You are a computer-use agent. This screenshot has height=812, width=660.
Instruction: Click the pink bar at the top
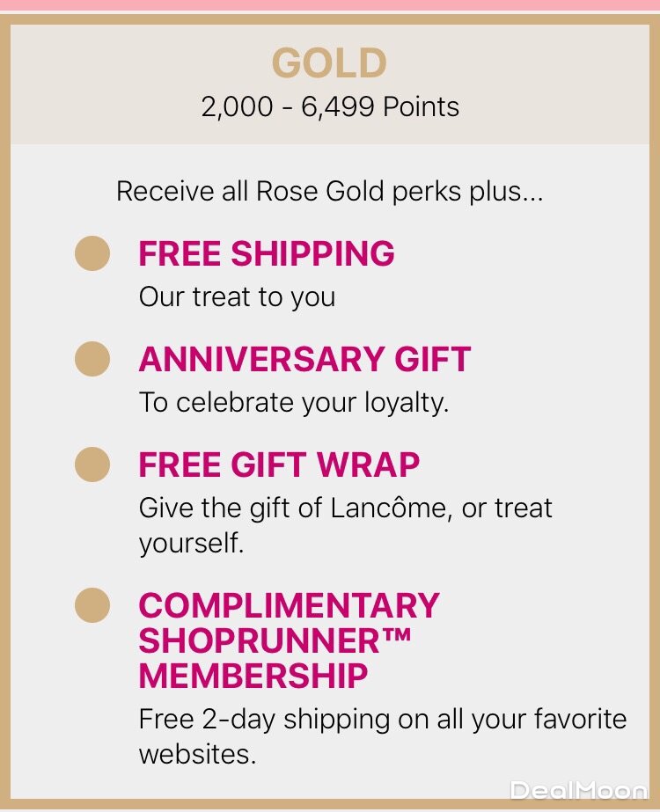(330, 4)
